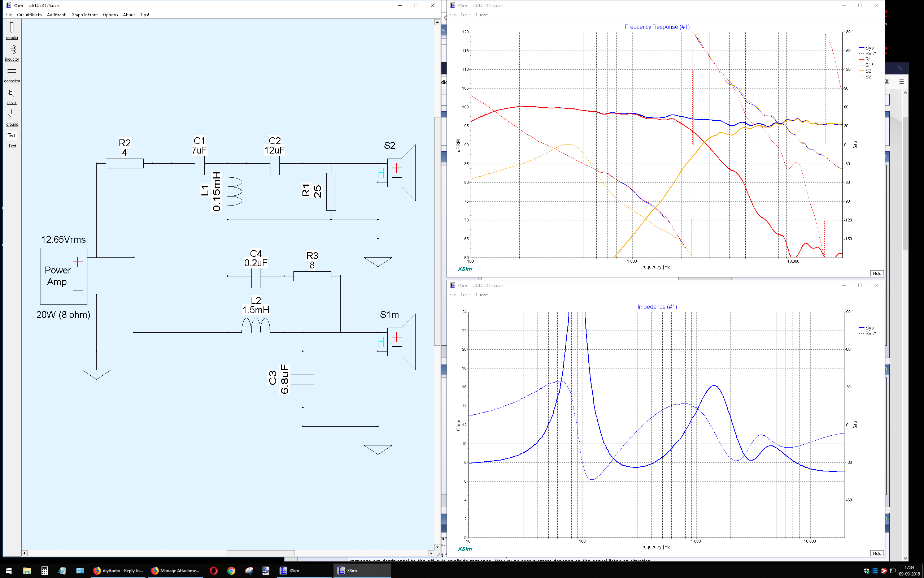This screenshot has width=924, height=578.
Task: Open File menu in schematic window
Action: [8, 14]
